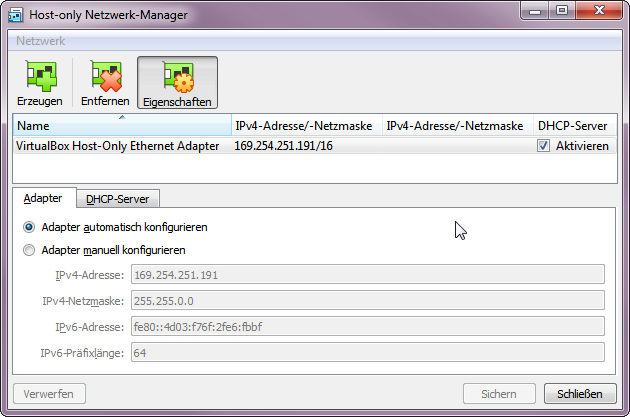Click the Verwerfen button

click(49, 394)
